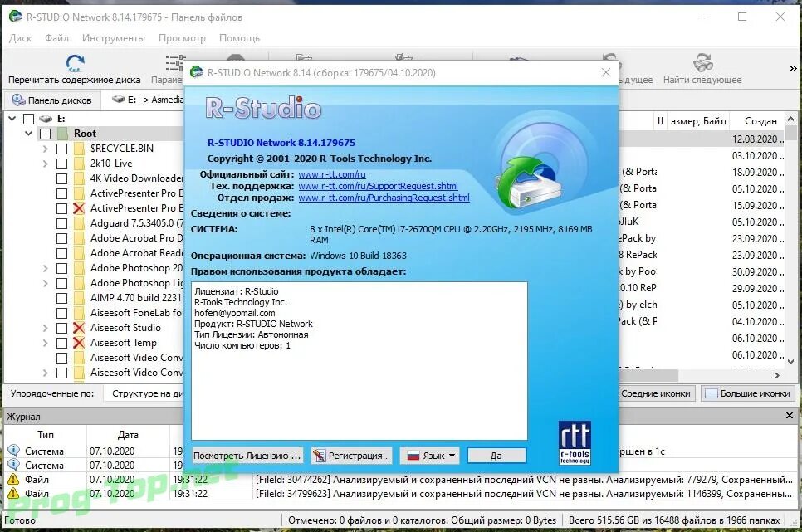Click the Large icons view icon
This screenshot has height=532, width=802.
[x=711, y=393]
